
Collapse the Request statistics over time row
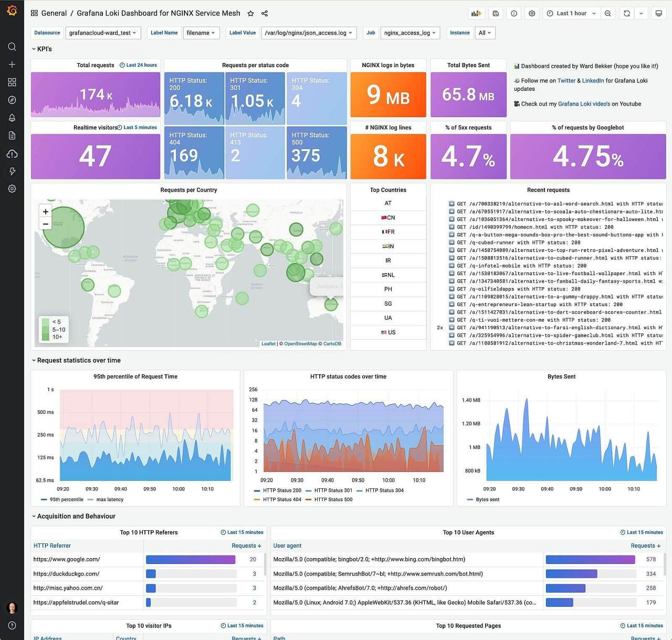coord(77,360)
